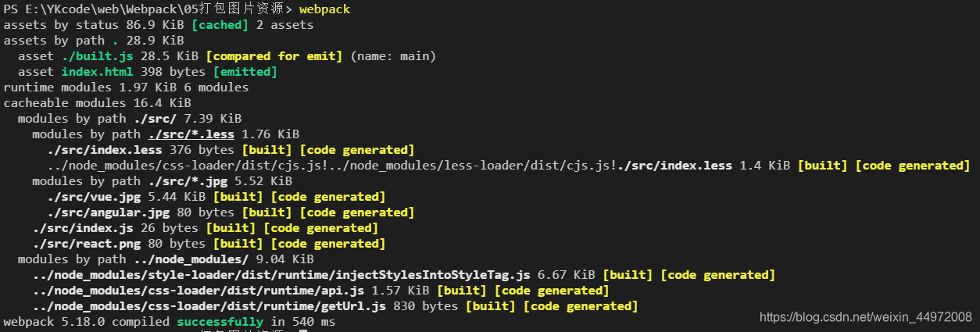Screen dimensions: 980x332
Task: Click the 'cacheable modules 16.4 KiB' line
Action: [x=97, y=103]
